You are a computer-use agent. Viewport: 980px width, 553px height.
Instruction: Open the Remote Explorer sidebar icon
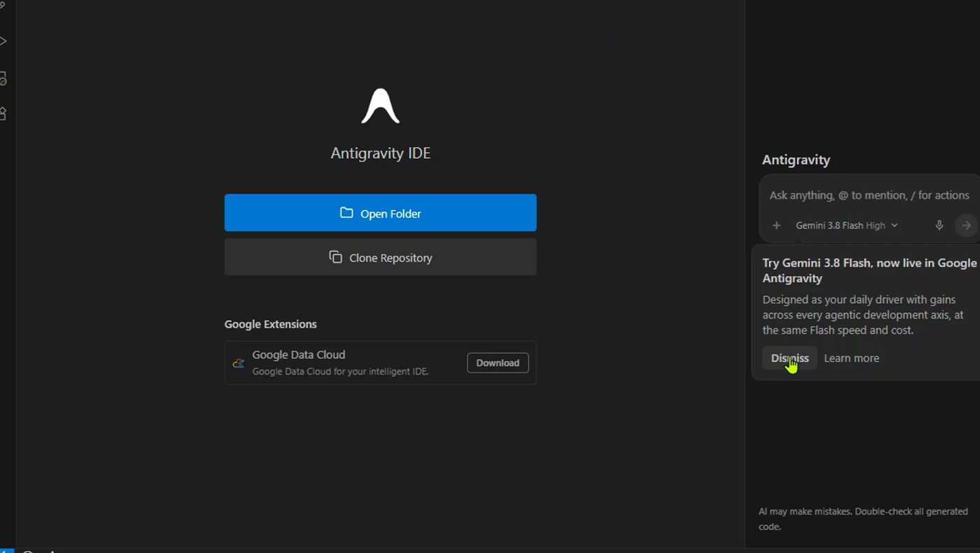pos(3,78)
